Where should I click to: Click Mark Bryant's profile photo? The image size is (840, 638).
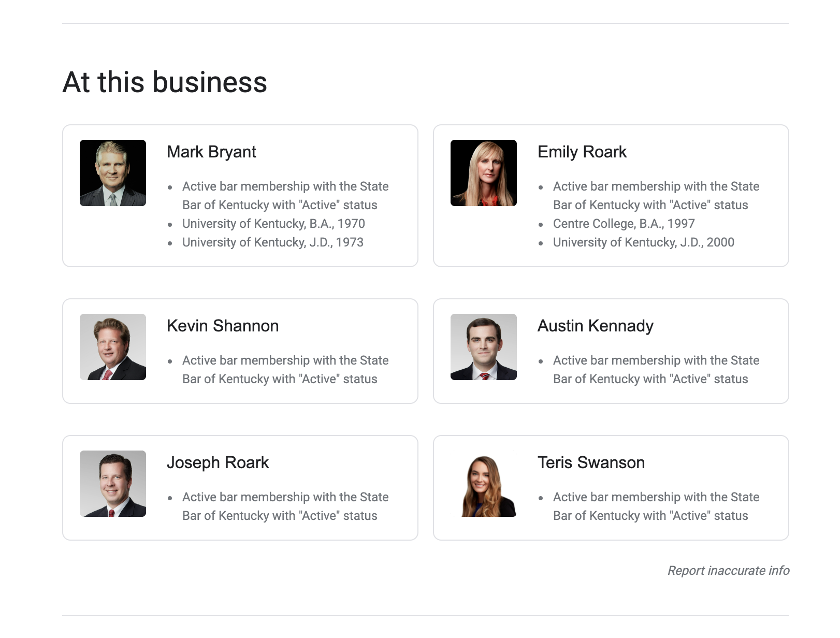click(113, 173)
